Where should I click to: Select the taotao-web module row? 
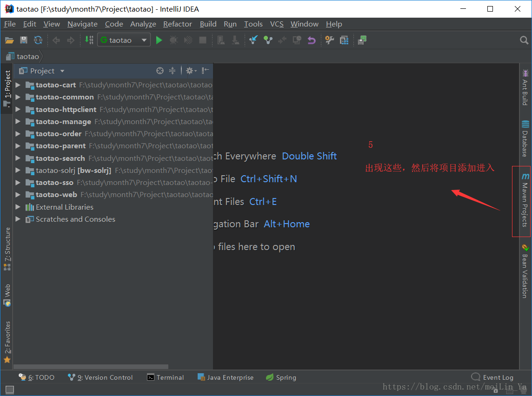point(113,195)
